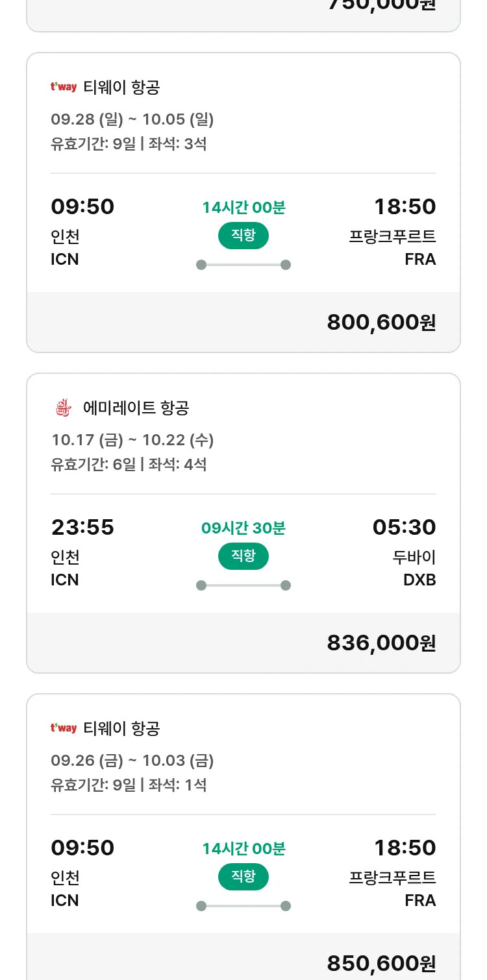Choose the 850,600원 fare
487x980 pixels.
pyautogui.click(x=381, y=964)
